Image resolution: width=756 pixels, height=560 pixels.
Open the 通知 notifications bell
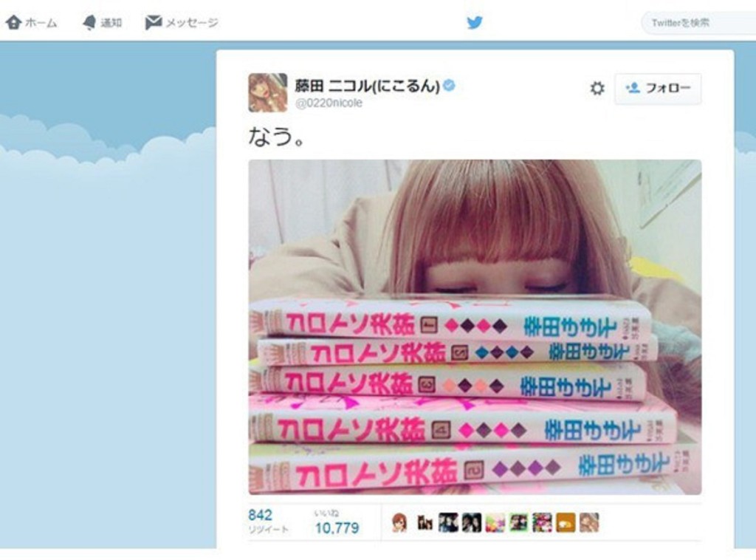pyautogui.click(x=89, y=22)
